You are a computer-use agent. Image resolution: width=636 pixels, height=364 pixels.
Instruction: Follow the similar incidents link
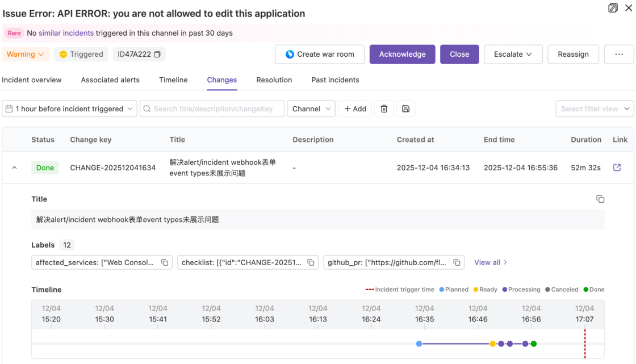pyautogui.click(x=66, y=33)
